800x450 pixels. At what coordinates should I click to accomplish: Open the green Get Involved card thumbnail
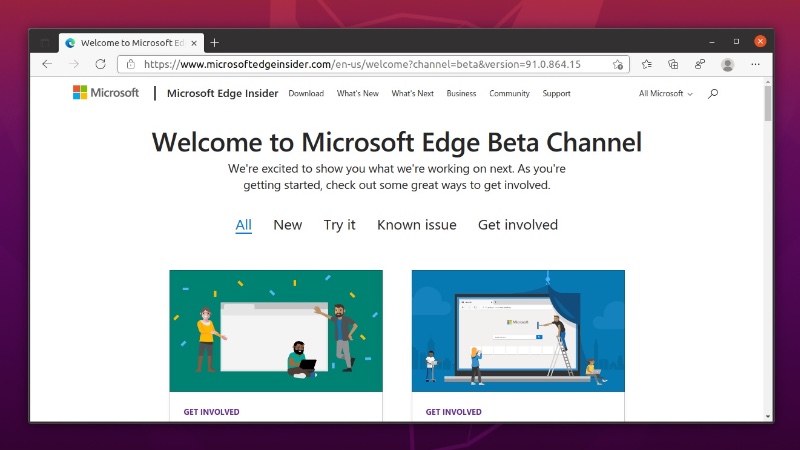276,330
